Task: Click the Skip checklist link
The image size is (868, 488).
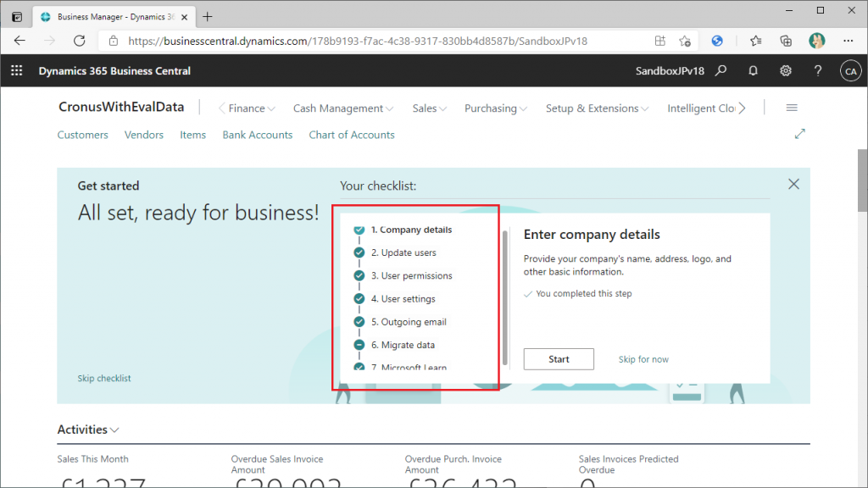Action: click(x=104, y=379)
